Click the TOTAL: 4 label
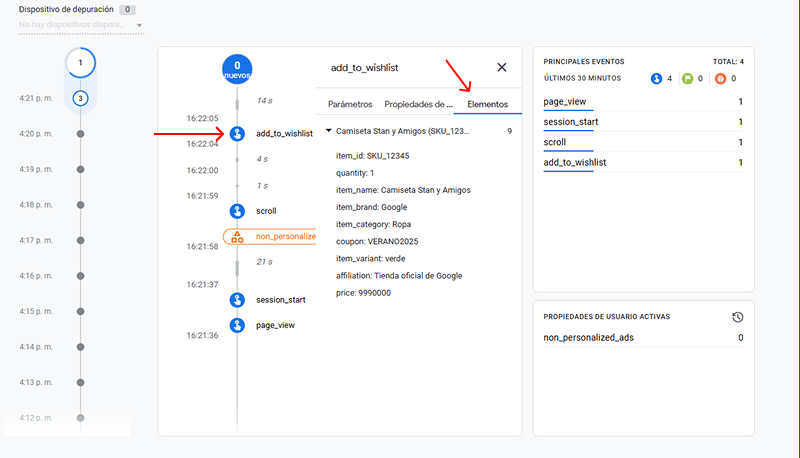Screen dimensions: 800x458 [728, 62]
